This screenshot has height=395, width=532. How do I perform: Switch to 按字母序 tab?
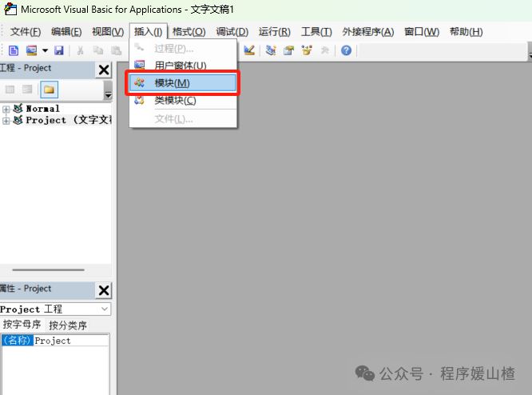22,325
